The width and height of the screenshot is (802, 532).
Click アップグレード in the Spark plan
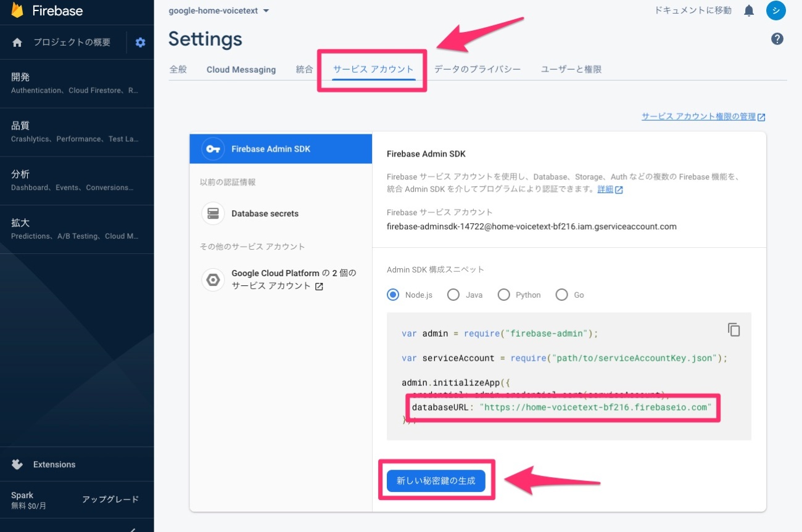110,499
